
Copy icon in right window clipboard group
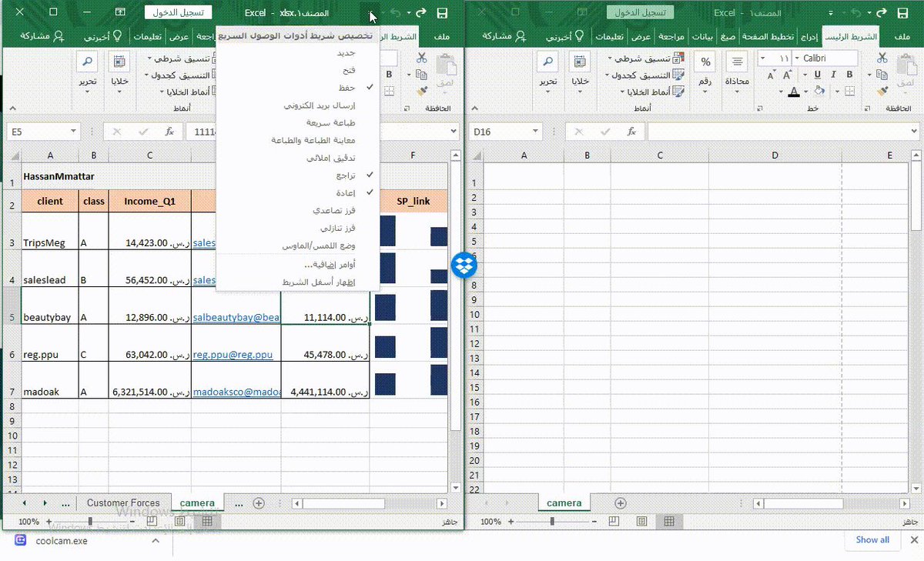click(x=882, y=75)
